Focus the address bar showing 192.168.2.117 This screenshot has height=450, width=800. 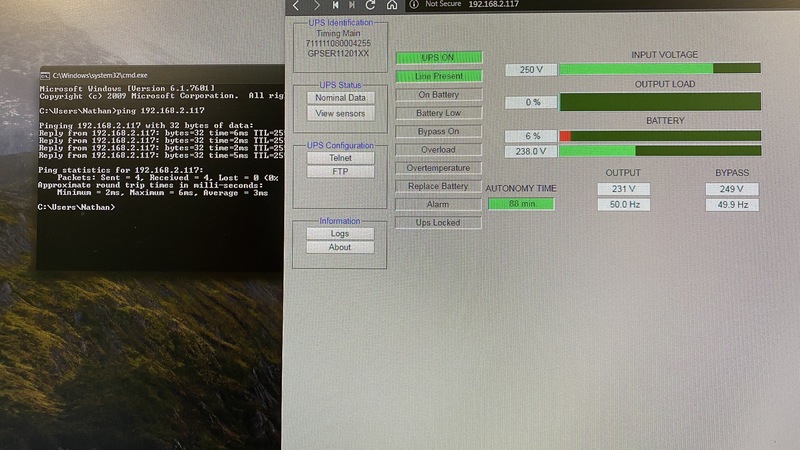pyautogui.click(x=493, y=4)
